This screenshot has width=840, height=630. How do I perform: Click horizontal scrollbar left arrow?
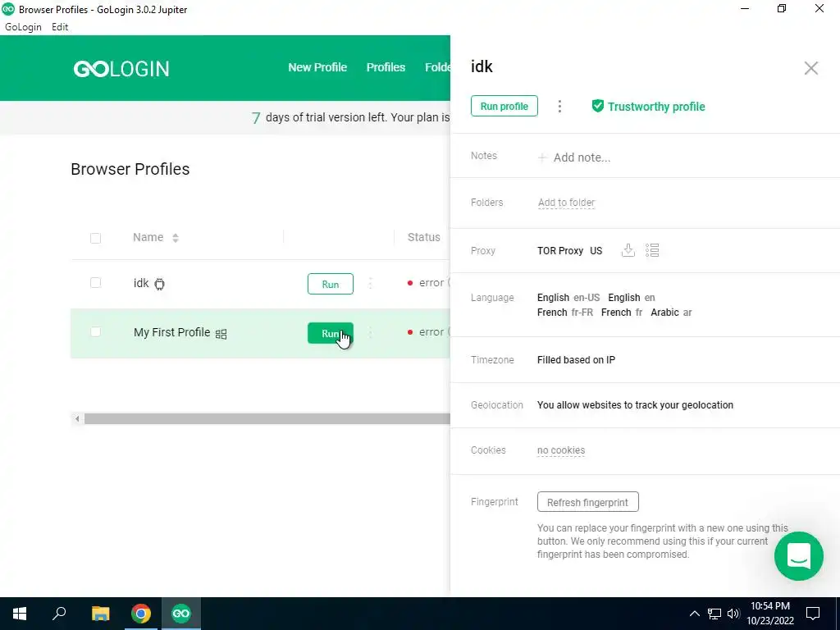tap(77, 418)
